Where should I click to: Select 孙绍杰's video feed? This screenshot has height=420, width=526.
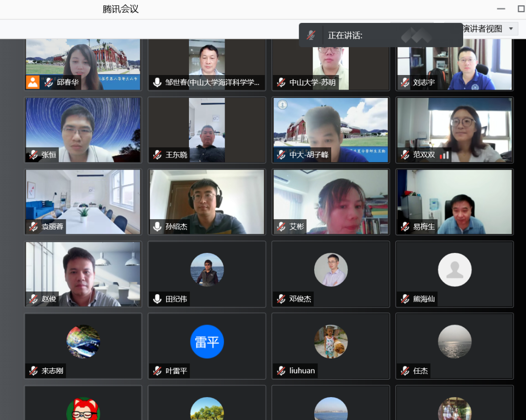207,202
